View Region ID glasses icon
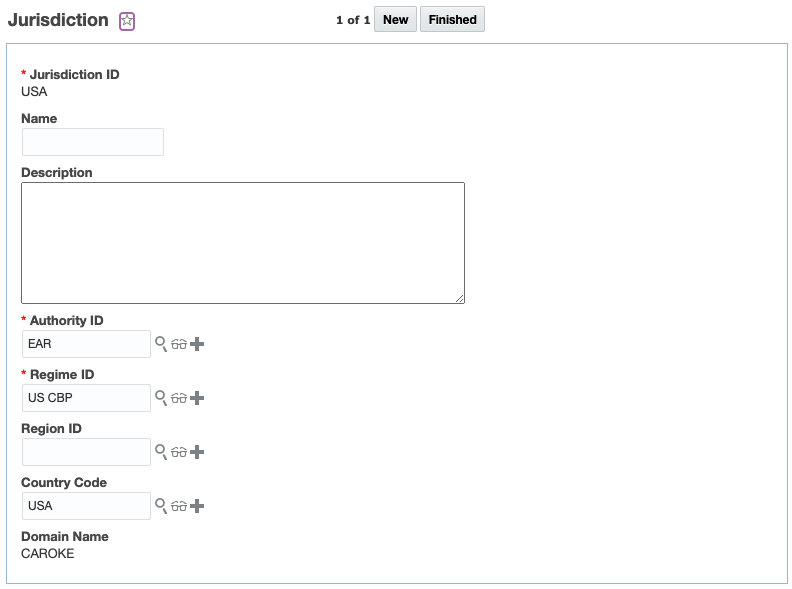Viewport: 792px width, 589px height. (179, 452)
